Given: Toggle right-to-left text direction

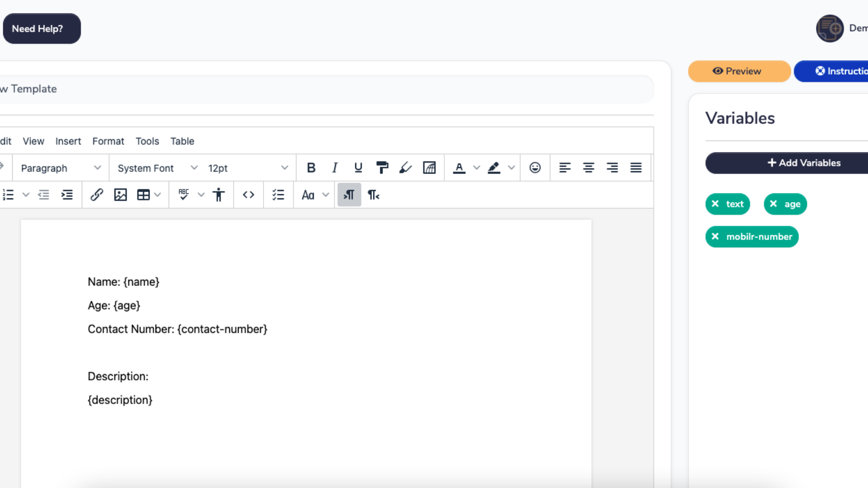Looking at the screenshot, I should pyautogui.click(x=373, y=195).
